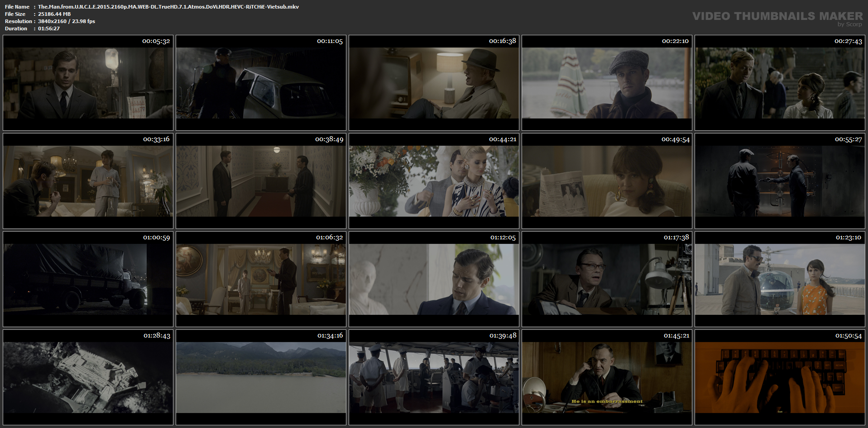The height and width of the screenshot is (428, 868).
Task: Open the thumbnail at 00:49:54
Action: (607, 181)
